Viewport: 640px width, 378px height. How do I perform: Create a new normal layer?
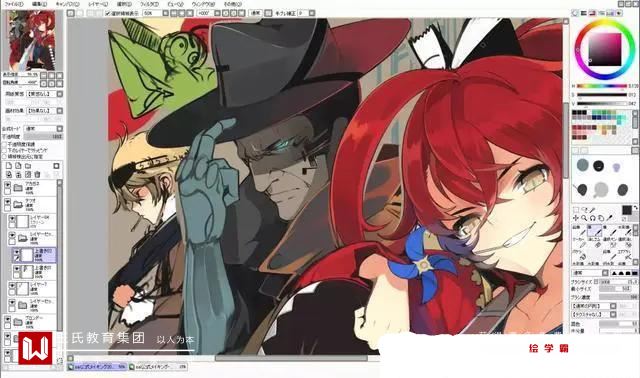[9, 166]
